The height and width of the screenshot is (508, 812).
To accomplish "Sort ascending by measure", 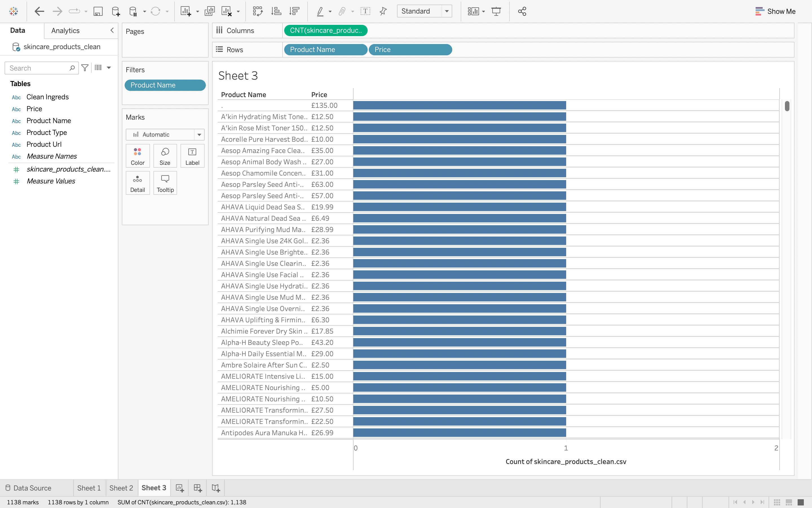I will pyautogui.click(x=276, y=11).
